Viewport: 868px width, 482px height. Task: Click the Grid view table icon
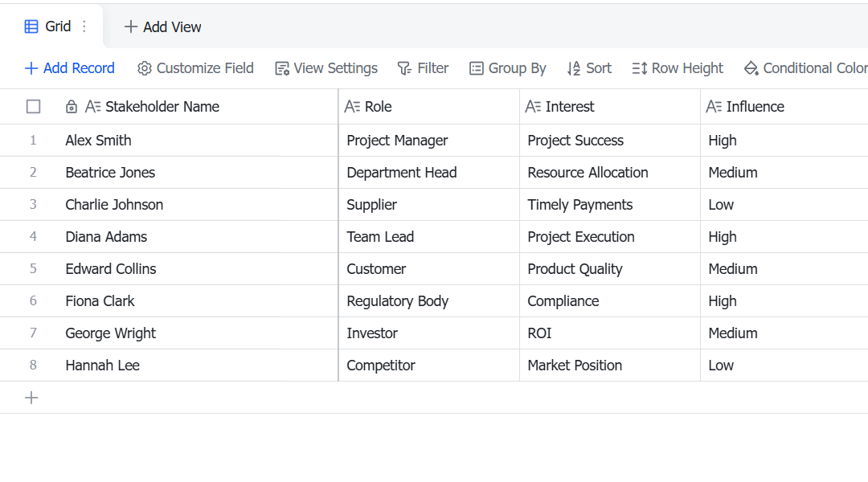(31, 27)
